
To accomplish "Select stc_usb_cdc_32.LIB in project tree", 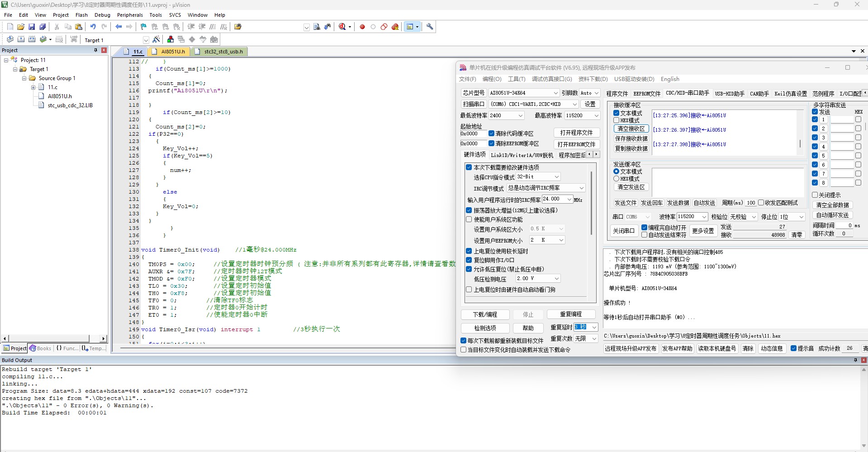I will [x=70, y=105].
